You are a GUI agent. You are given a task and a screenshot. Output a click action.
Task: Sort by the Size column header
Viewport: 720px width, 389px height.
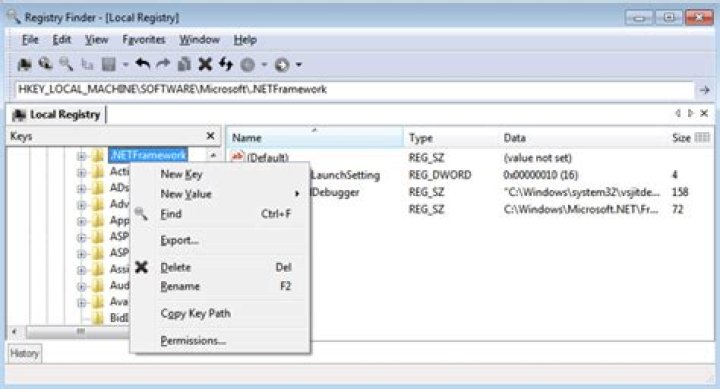(681, 138)
